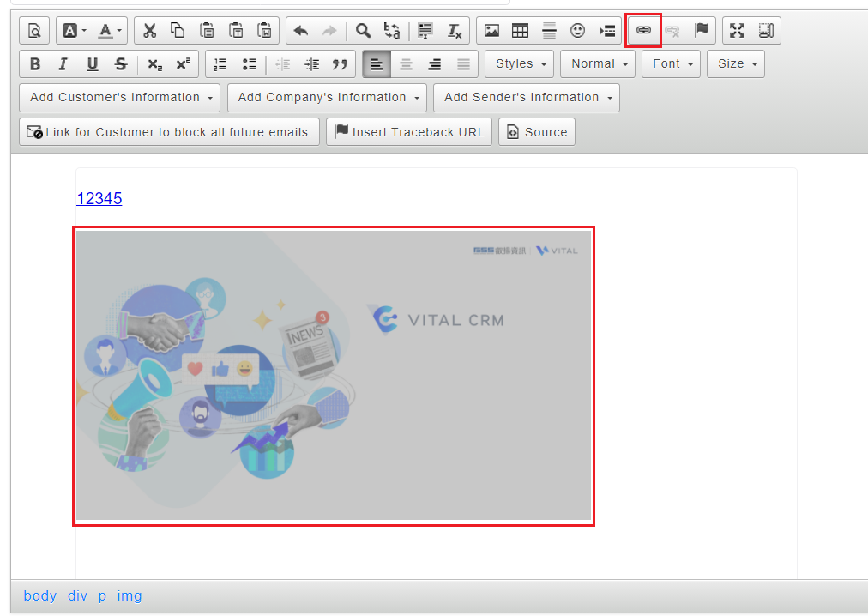868x616 pixels.
Task: Open the Preview tool
Action: [34, 31]
